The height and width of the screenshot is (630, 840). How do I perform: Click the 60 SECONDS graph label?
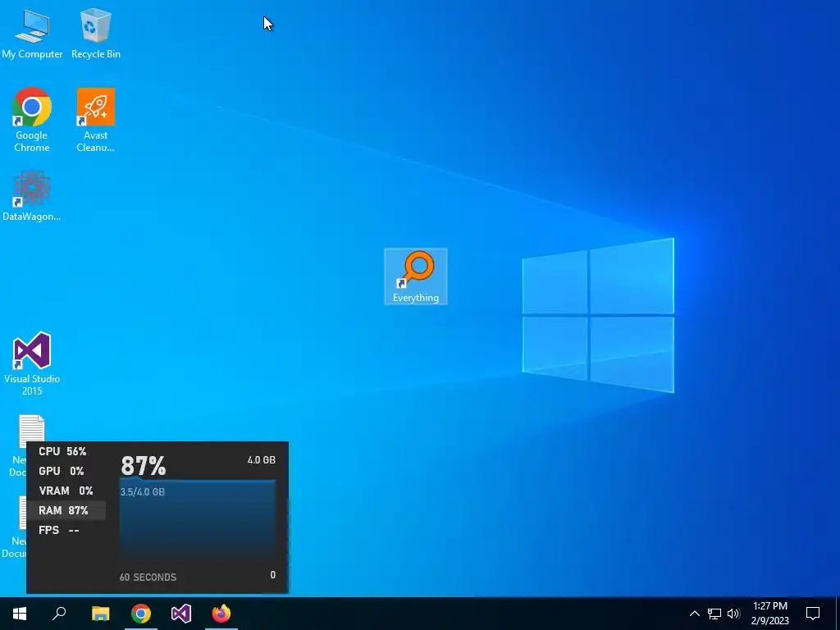(x=148, y=577)
